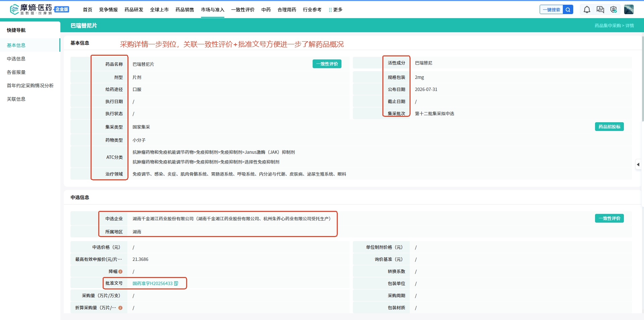Image resolution: width=644 pixels, height=320 pixels.
Task: Click 一致性评价 button in 中选企业 row
Action: tap(609, 218)
